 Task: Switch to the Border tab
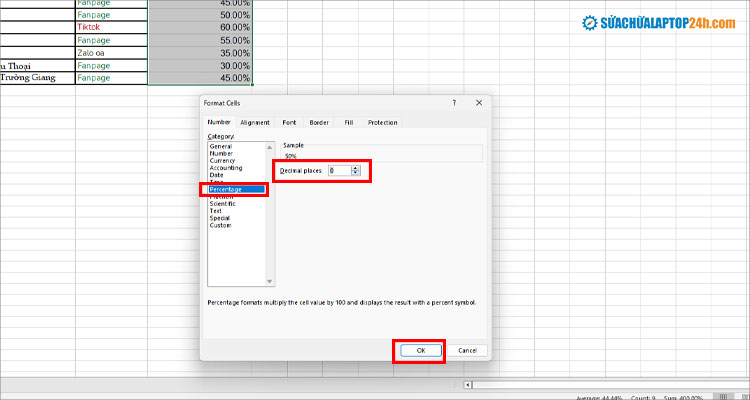click(x=319, y=122)
